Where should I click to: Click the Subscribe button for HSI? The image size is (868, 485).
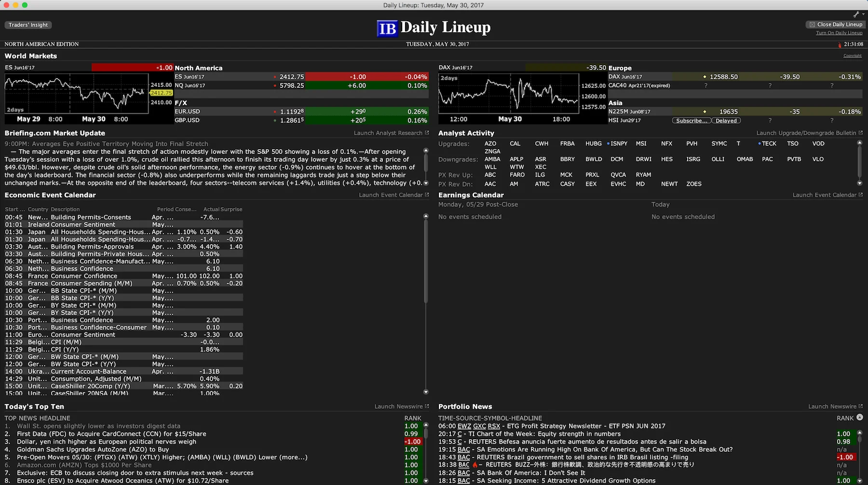[692, 121]
